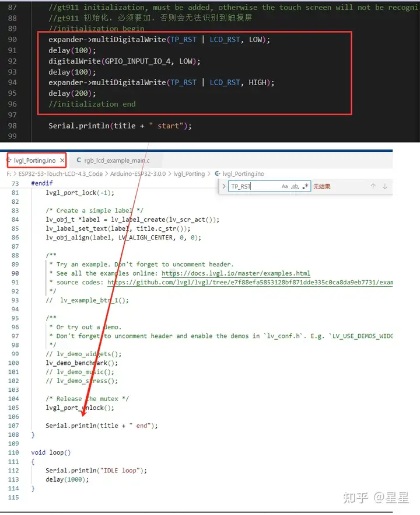
Task: Click "Serial.println(title + " end");" line
Action: point(101,426)
